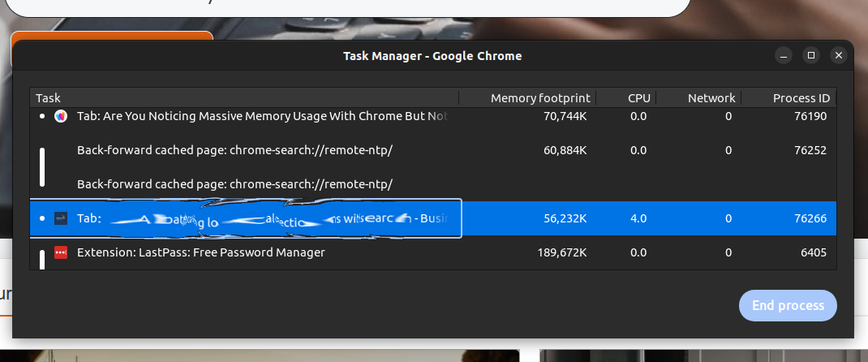Select second Back-forward cached page row
868x362 pixels.
433,184
